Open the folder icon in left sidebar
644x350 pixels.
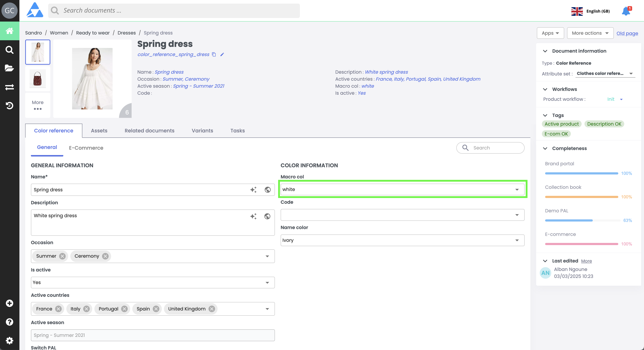click(x=10, y=68)
